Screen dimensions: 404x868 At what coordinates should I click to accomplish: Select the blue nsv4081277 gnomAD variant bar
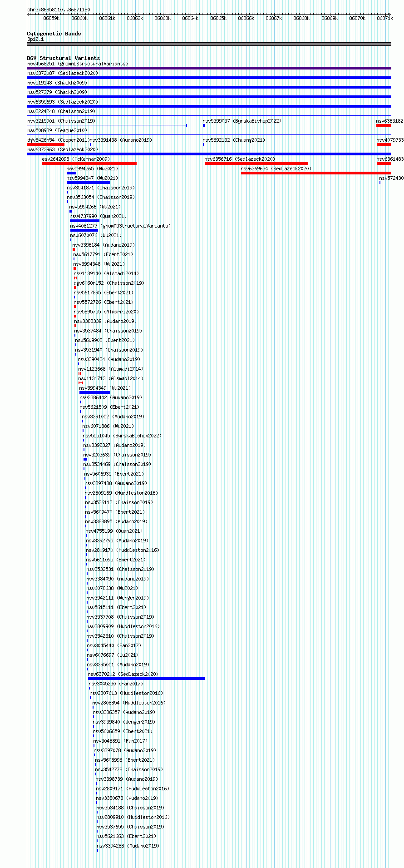[84, 230]
